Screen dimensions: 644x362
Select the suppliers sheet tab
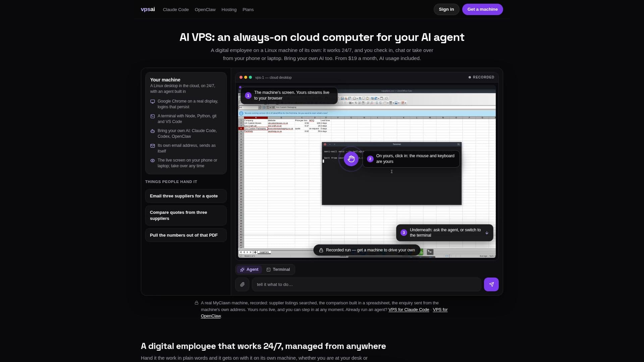[264, 252]
